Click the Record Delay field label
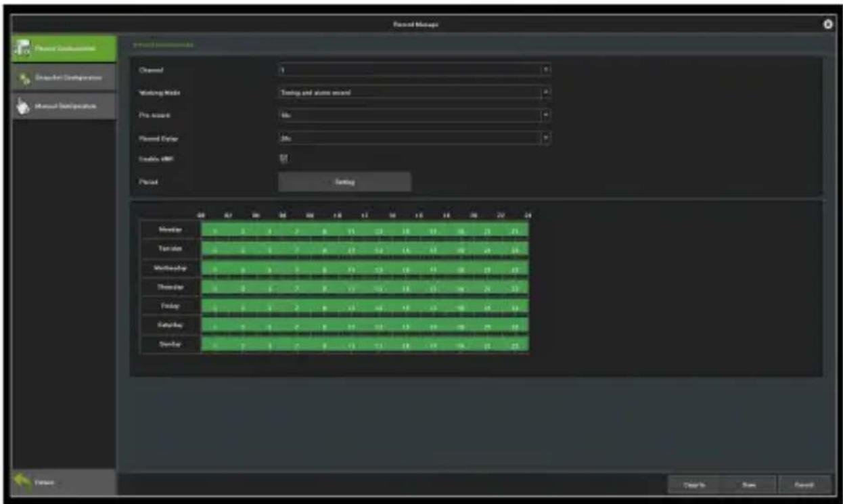The width and height of the screenshot is (843, 504). tap(158, 138)
